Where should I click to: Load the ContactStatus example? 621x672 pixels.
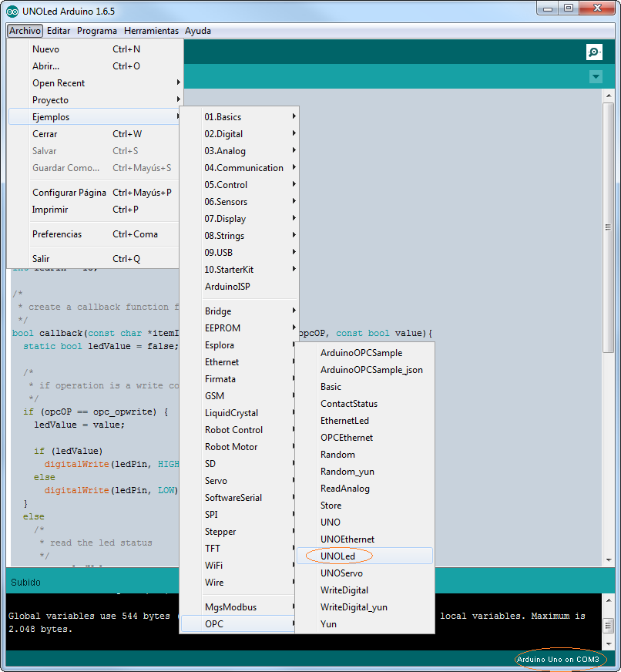pos(364,404)
